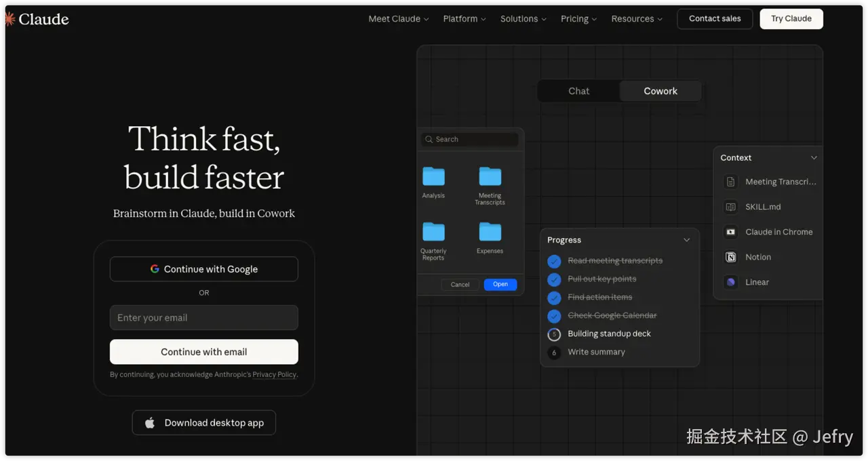Click Continue with email button
The image size is (868, 461).
[x=204, y=352]
